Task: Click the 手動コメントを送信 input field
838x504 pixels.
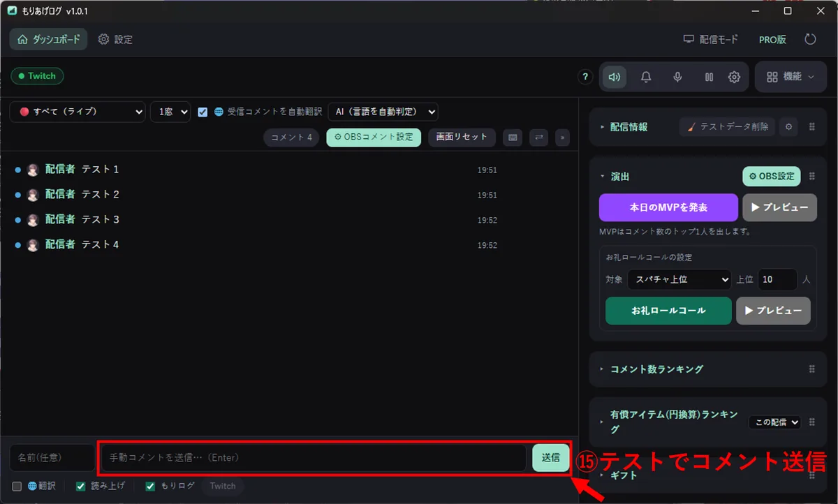Action: click(313, 458)
